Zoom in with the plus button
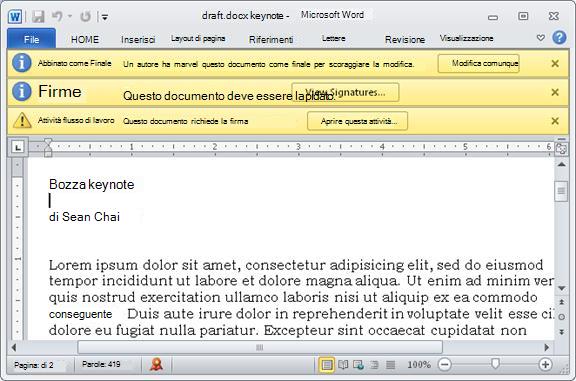The image size is (576, 381). point(545,364)
